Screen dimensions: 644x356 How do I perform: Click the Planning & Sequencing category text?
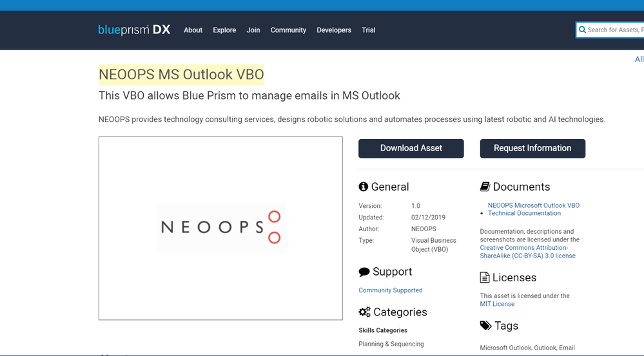(391, 344)
